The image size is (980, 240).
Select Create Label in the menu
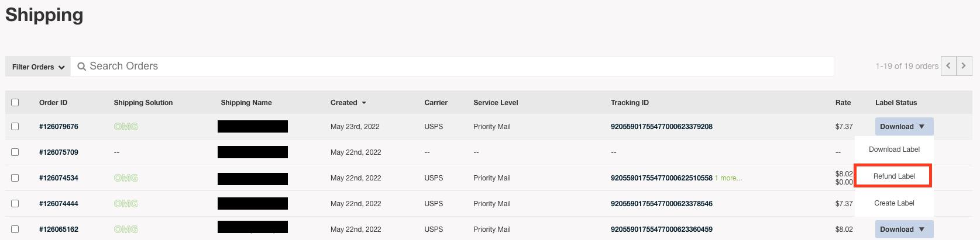(x=894, y=203)
